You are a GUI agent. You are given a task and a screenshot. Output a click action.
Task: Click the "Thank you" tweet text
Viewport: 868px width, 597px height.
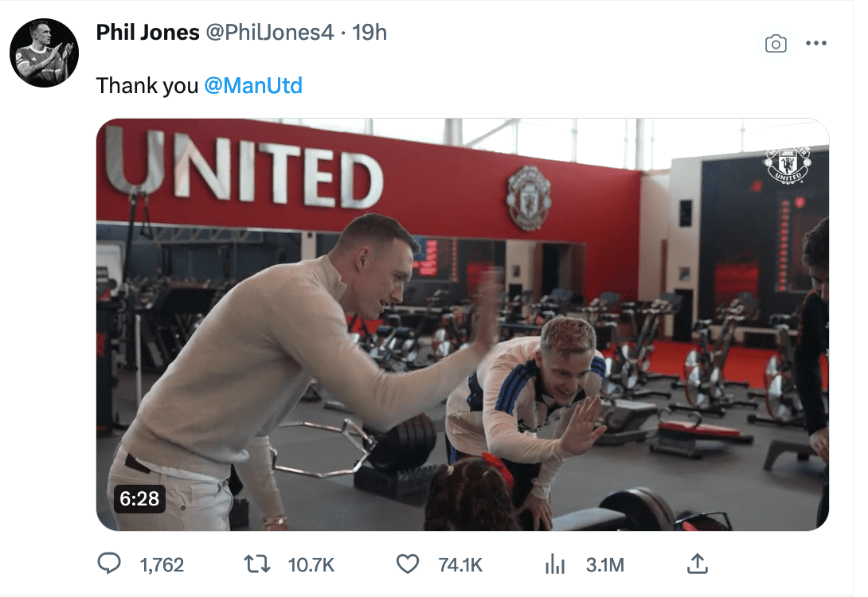(x=147, y=86)
